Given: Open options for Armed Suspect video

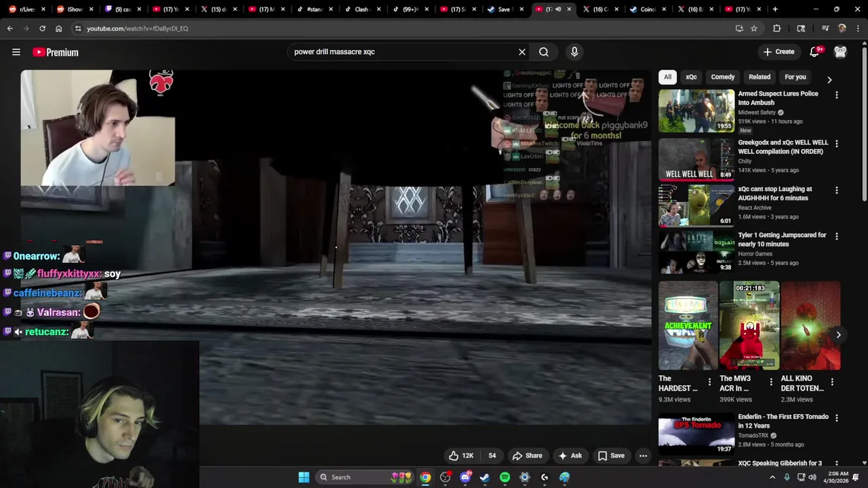Looking at the screenshot, I should click(837, 96).
